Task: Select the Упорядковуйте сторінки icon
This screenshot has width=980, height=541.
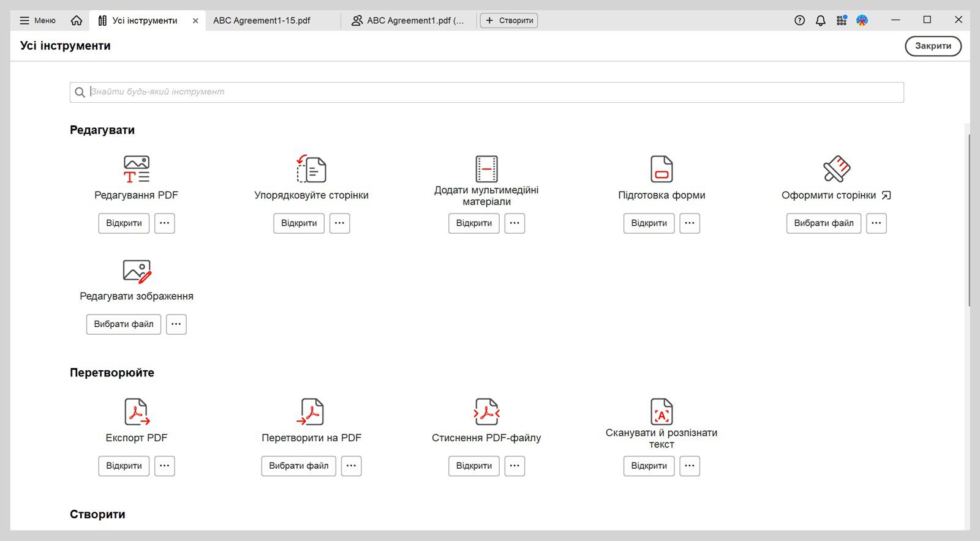Action: pyautogui.click(x=311, y=169)
